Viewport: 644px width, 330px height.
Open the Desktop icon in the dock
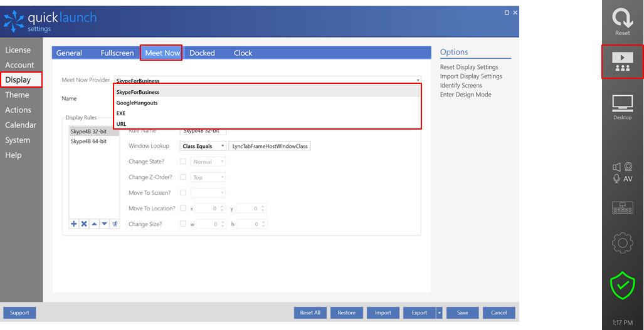pyautogui.click(x=622, y=107)
